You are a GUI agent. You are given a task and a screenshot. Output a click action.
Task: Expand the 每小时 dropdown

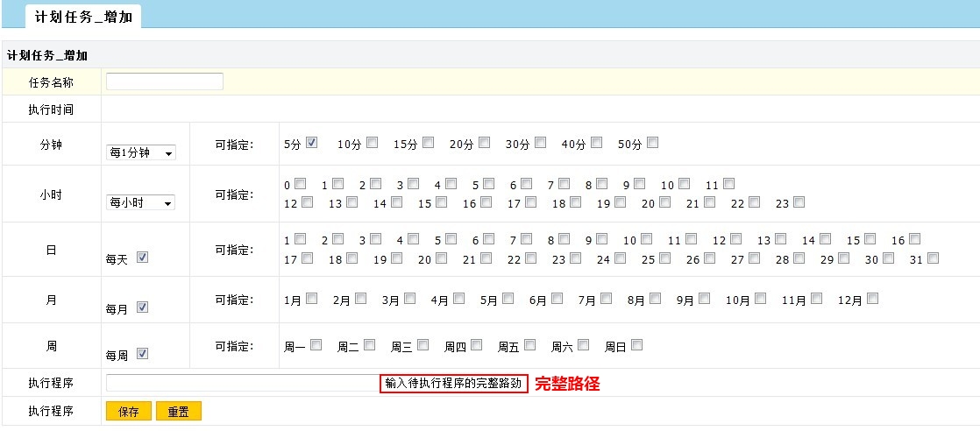(x=140, y=202)
